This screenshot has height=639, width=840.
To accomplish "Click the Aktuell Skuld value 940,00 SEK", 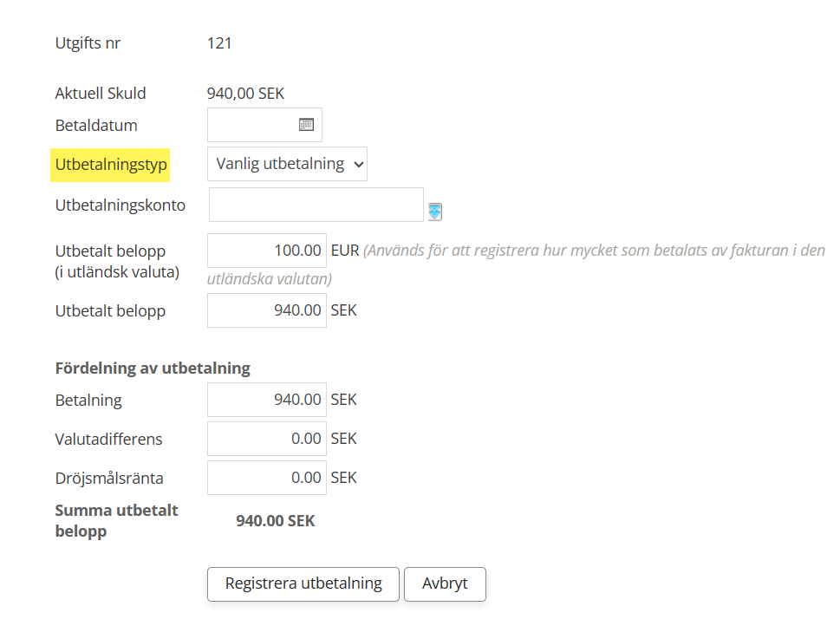I will pos(245,94).
